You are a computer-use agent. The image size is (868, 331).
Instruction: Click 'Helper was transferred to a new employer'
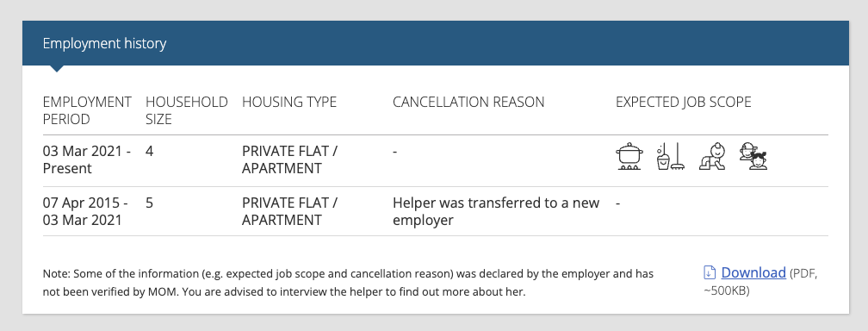point(496,211)
